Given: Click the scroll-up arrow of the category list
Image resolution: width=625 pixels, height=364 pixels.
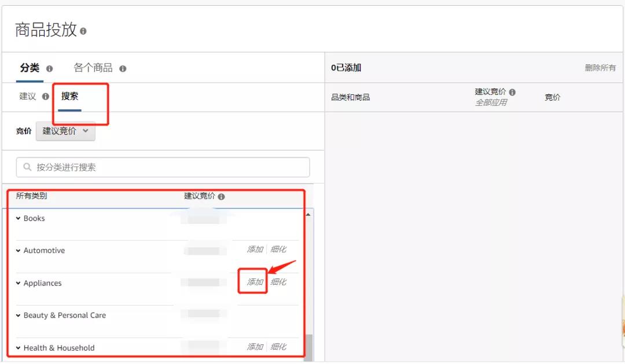Looking at the screenshot, I should tap(307, 215).
